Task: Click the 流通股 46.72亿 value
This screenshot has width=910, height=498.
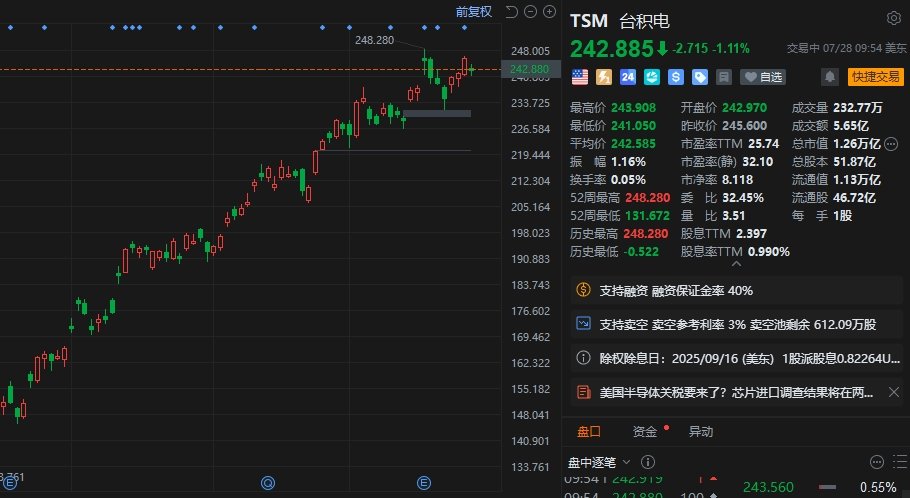Action: point(854,197)
